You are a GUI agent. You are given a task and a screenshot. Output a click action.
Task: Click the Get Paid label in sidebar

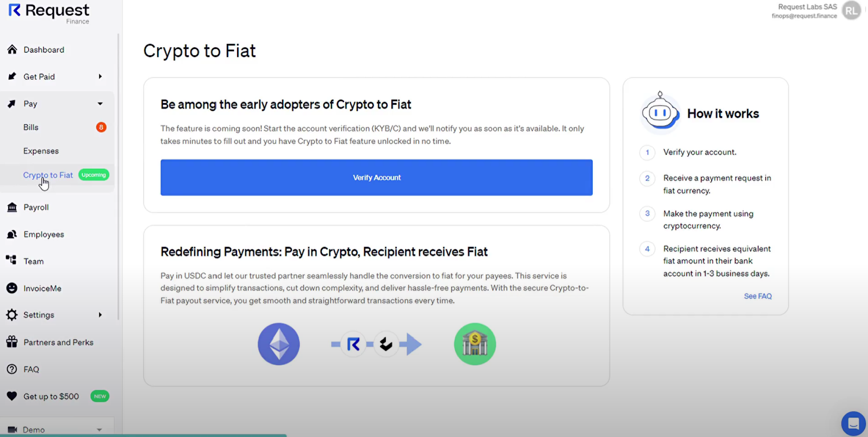[39, 77]
